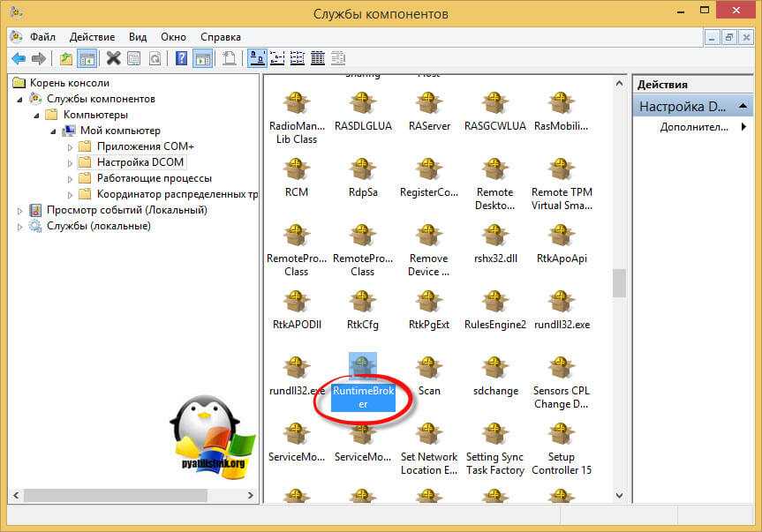The image size is (762, 532).
Task: Select Службы (локальные) in console tree
Action: click(x=98, y=226)
